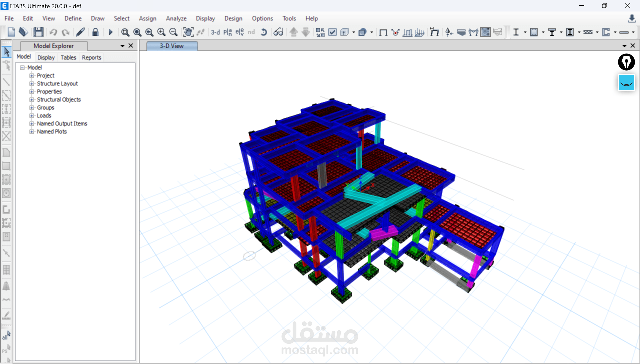Image resolution: width=640 pixels, height=364 pixels.
Task: Click the glasses perspective toggle icon
Action: (278, 32)
